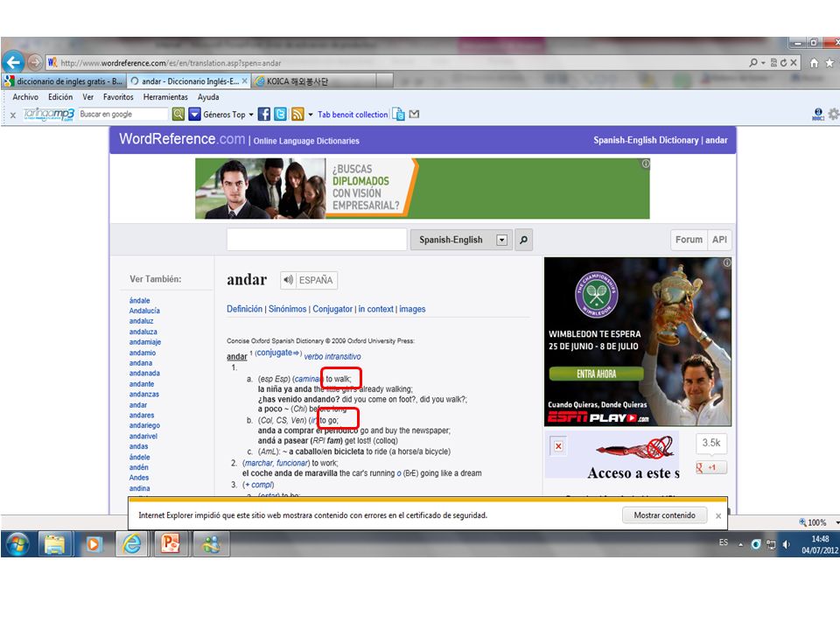Click the green toolbar search button
Screen dimensions: 840x630
(x=178, y=114)
